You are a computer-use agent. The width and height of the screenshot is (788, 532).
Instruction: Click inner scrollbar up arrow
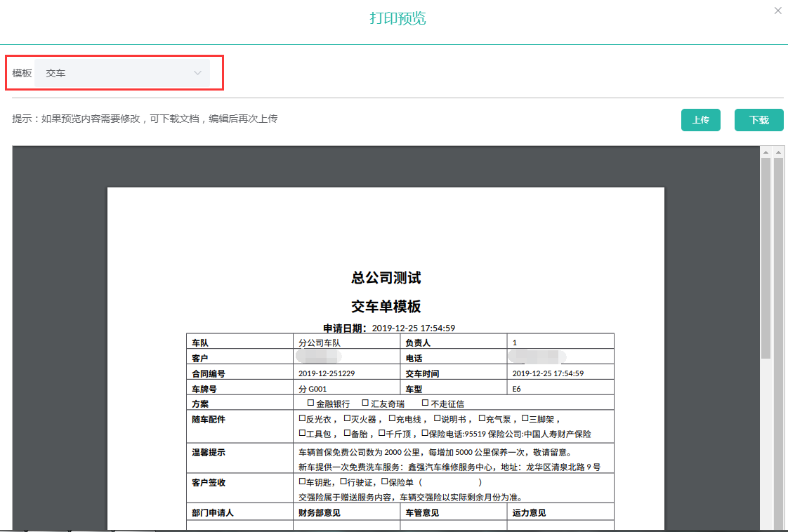pos(766,152)
